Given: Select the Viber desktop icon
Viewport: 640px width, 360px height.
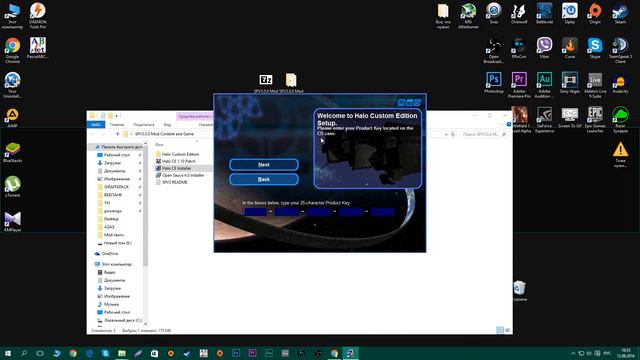Looking at the screenshot, I should click(x=544, y=48).
